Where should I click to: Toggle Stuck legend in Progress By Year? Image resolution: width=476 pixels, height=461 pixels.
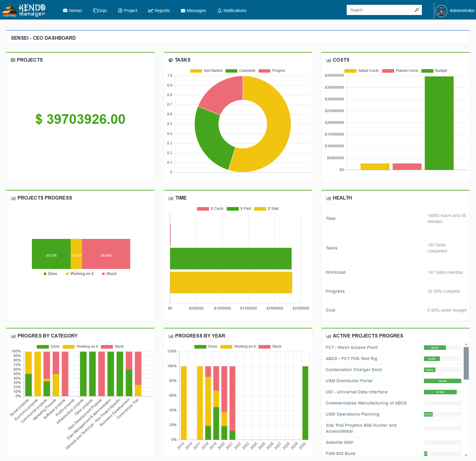coord(270,347)
